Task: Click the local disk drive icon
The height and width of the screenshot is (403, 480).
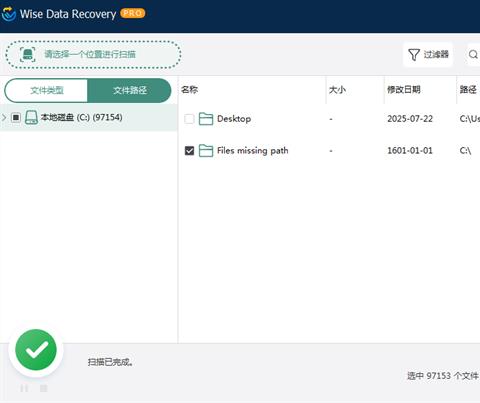Action: coord(31,117)
